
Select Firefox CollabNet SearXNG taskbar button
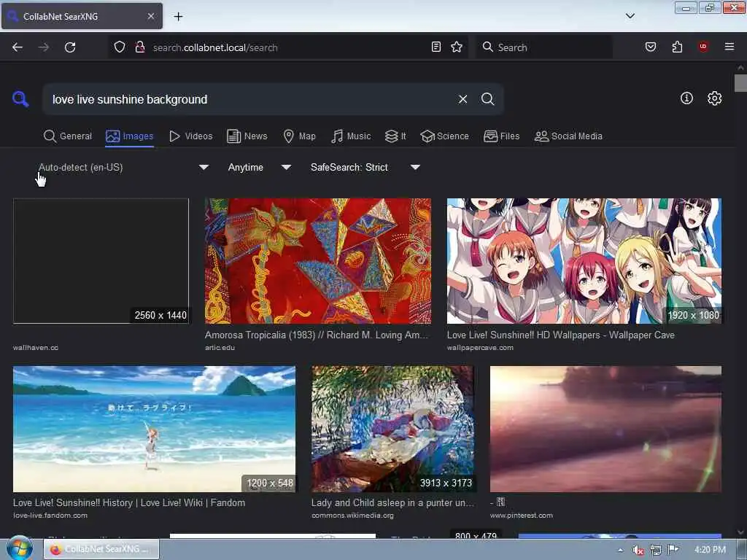101,549
